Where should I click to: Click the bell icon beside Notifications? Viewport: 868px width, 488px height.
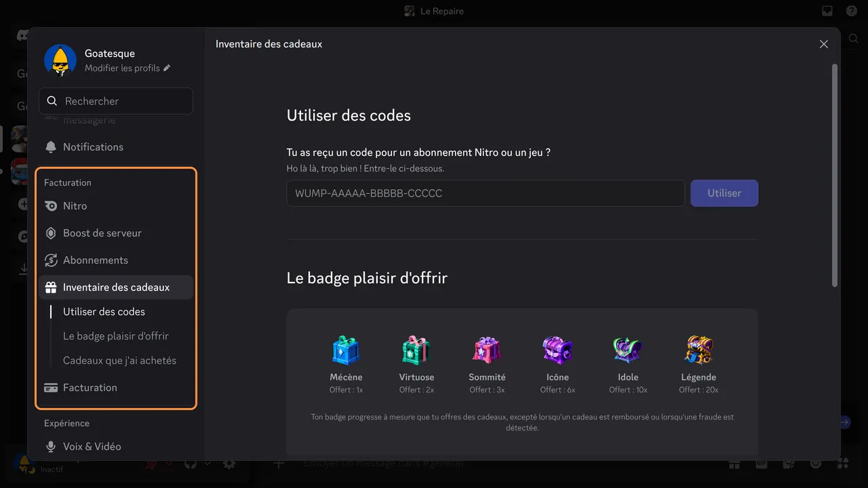click(51, 147)
